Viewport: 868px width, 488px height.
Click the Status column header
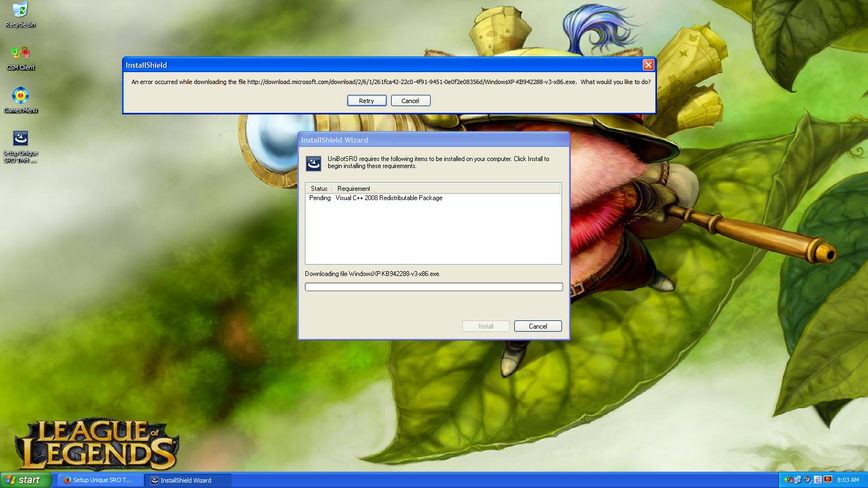click(x=318, y=189)
